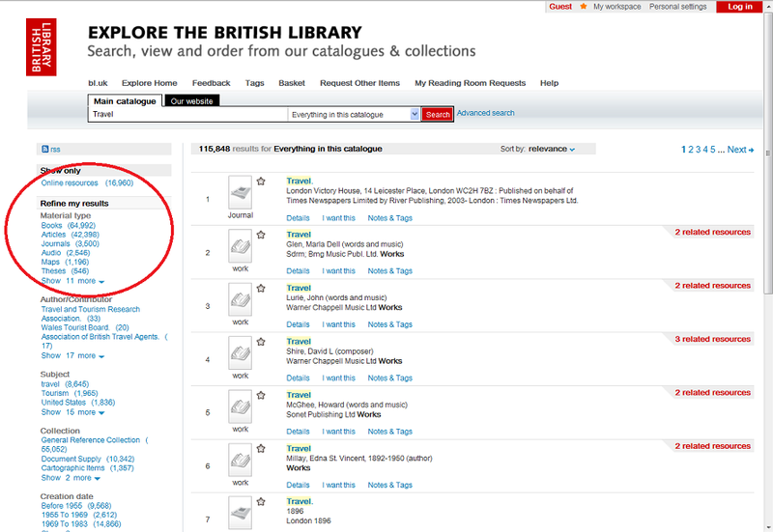Open Tags menu item
Screen dimensions: 773x532
point(255,83)
